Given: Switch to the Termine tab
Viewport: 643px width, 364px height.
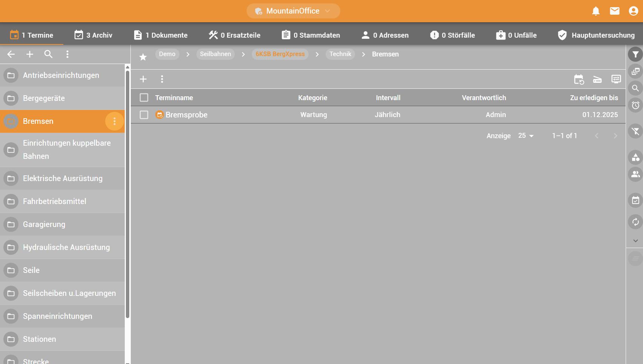Looking at the screenshot, I should [x=32, y=35].
